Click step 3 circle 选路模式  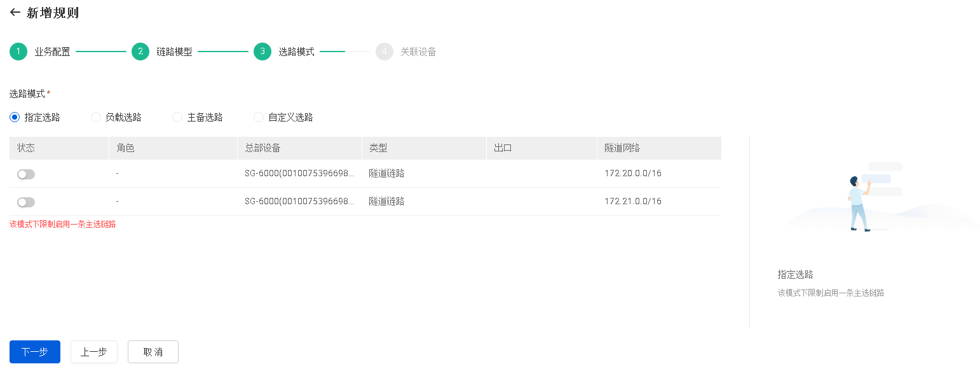tap(262, 52)
